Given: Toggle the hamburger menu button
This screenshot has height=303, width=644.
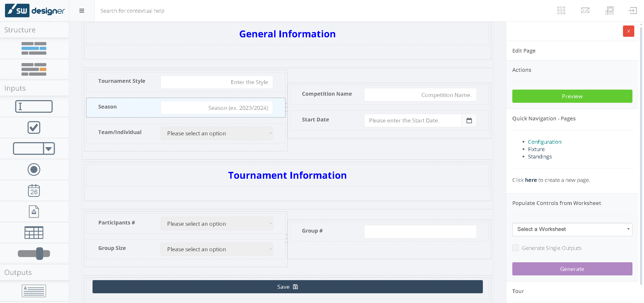Looking at the screenshot, I should tap(82, 11).
